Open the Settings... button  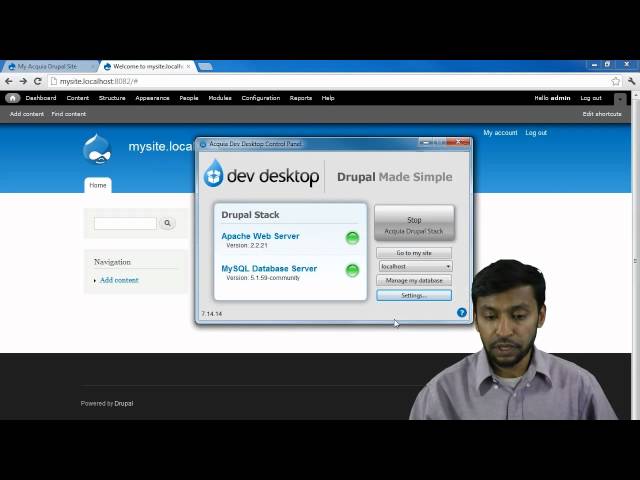pyautogui.click(x=414, y=295)
